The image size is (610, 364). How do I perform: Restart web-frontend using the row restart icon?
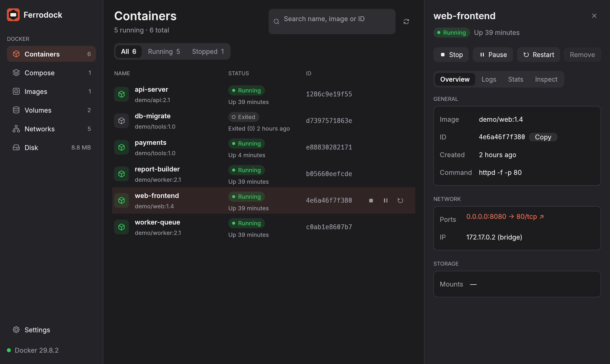[x=400, y=200]
